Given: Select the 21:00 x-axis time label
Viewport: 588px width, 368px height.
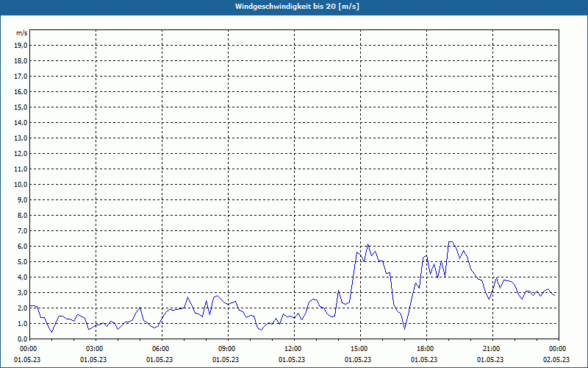Looking at the screenshot, I should click(492, 349).
